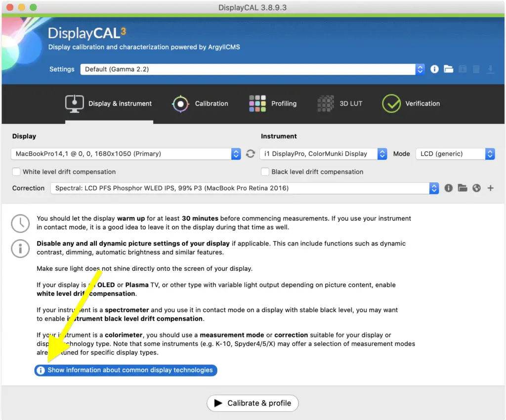Open settings file via folder icon
Viewport: 506px width, 420px height.
point(448,69)
